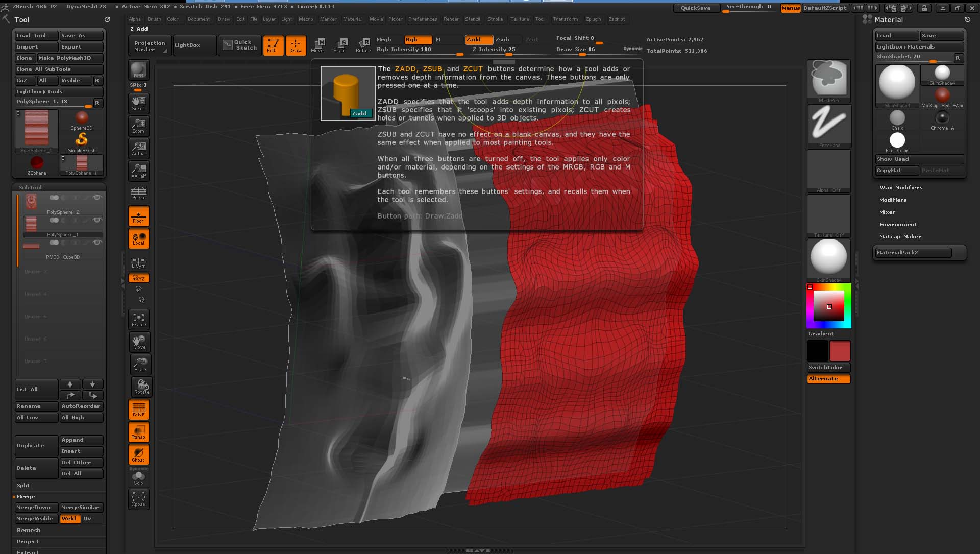Toggle the Floor grid button
The image size is (980, 554).
[138, 216]
